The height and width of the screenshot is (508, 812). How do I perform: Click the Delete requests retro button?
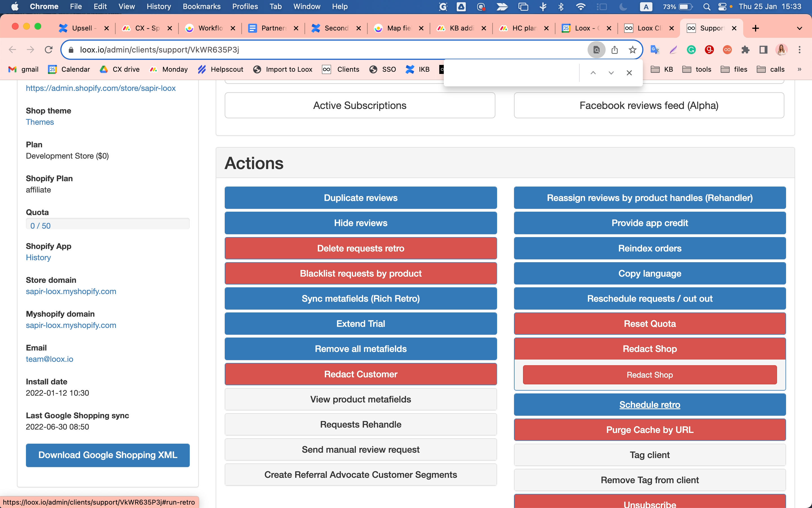pos(361,248)
